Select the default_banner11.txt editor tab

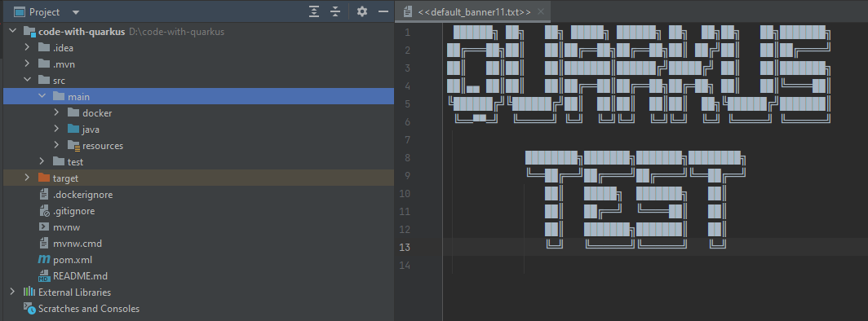pyautogui.click(x=474, y=11)
